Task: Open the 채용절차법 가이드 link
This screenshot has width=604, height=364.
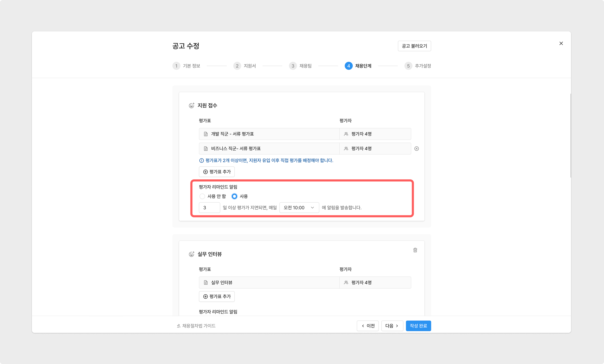Action: pos(196,326)
